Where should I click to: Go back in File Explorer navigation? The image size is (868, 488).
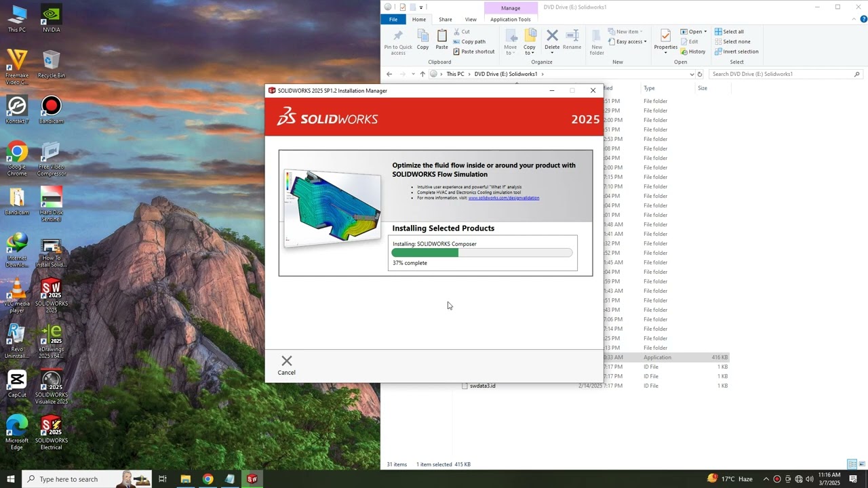coord(389,74)
